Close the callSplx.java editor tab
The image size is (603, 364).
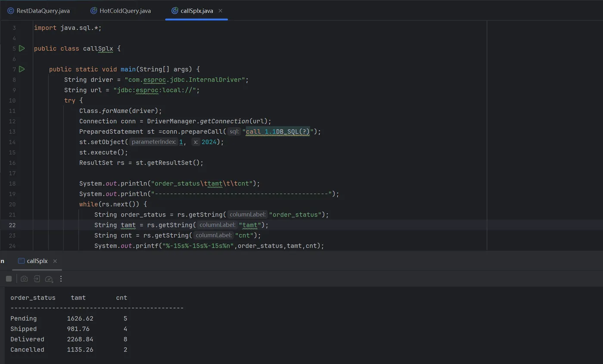pyautogui.click(x=221, y=11)
